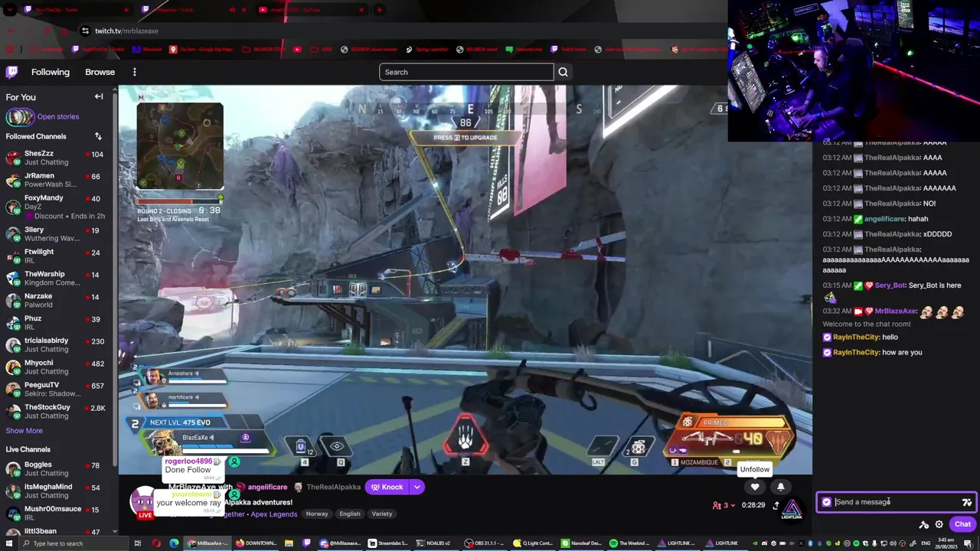Open ShesZzz channel in sidebar
The height and width of the screenshot is (551, 980).
[x=55, y=158]
